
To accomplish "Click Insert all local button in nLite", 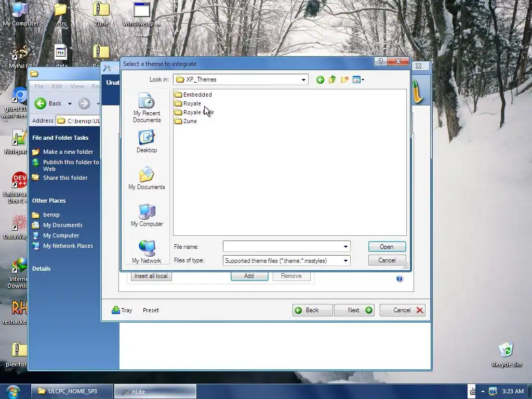I will pyautogui.click(x=151, y=276).
